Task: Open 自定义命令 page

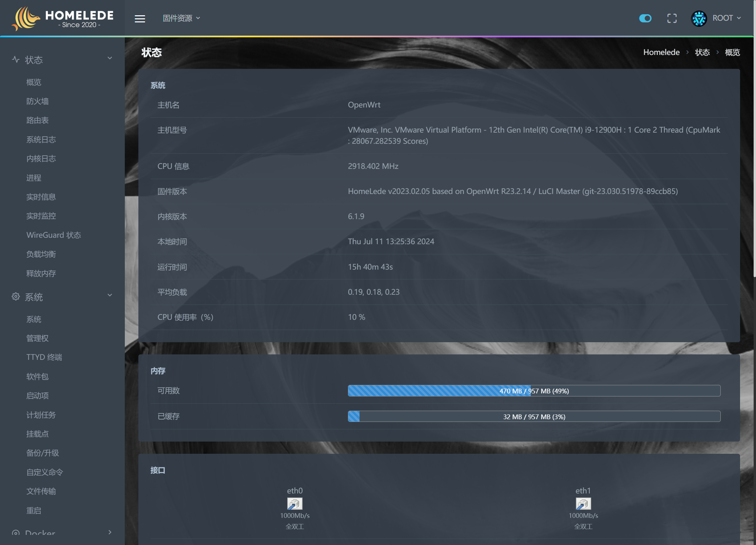Action: coord(45,472)
